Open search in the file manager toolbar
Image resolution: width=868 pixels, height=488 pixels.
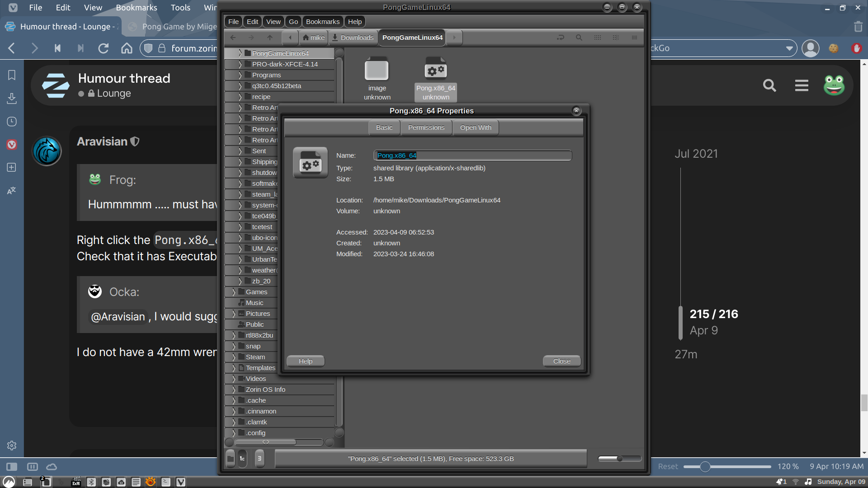point(579,38)
